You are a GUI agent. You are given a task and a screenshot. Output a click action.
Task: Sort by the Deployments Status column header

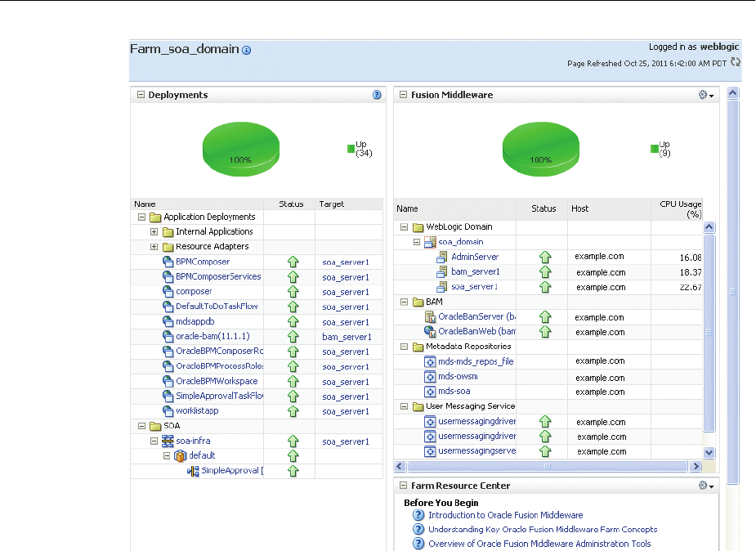291,204
